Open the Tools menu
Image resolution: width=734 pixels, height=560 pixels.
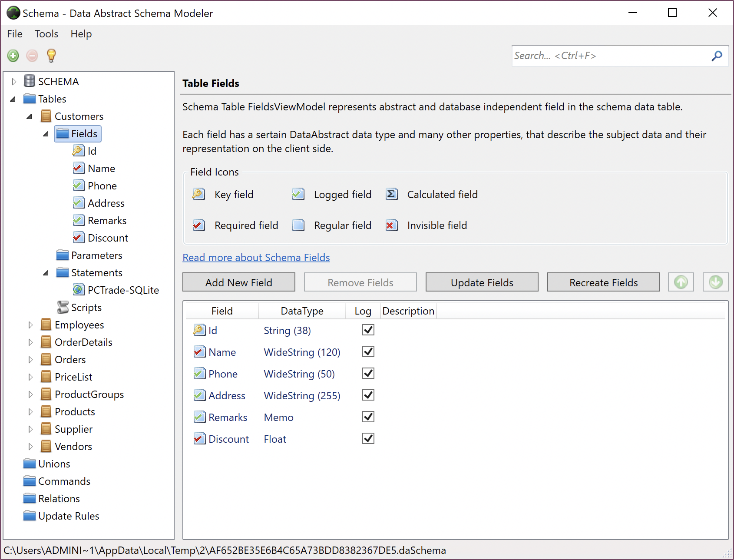(46, 34)
